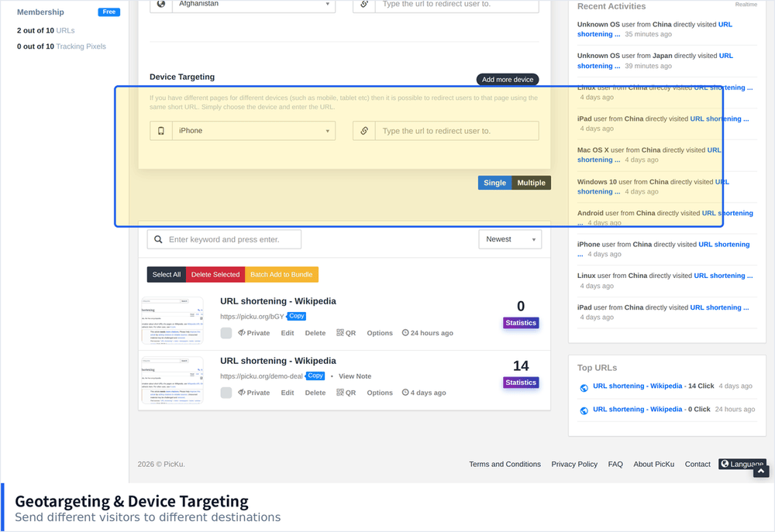Click Edit on the picku.org/bGY link
The width and height of the screenshot is (775, 532).
pos(288,333)
